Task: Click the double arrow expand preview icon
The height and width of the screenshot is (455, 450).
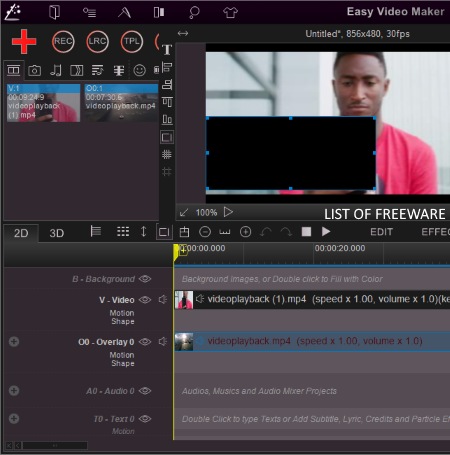Action: click(x=183, y=33)
